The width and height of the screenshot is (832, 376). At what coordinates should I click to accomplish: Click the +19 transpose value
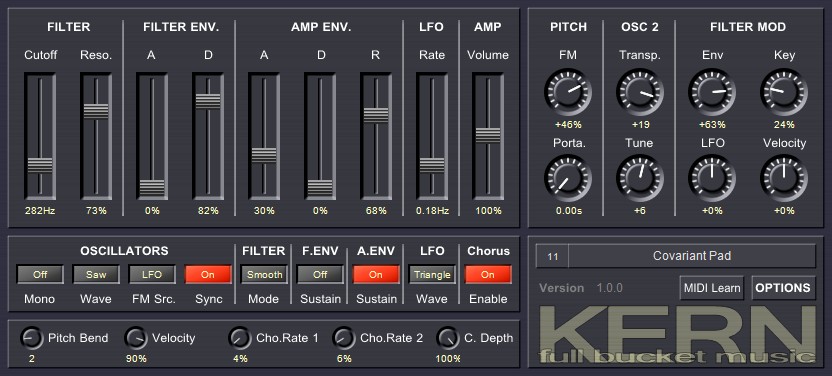pyautogui.click(x=640, y=125)
